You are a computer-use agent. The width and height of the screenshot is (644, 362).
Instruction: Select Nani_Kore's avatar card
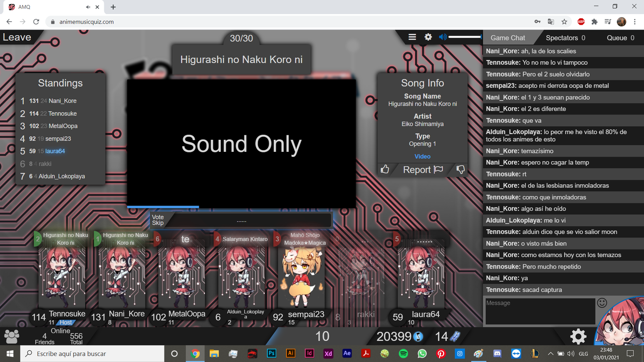click(122, 277)
